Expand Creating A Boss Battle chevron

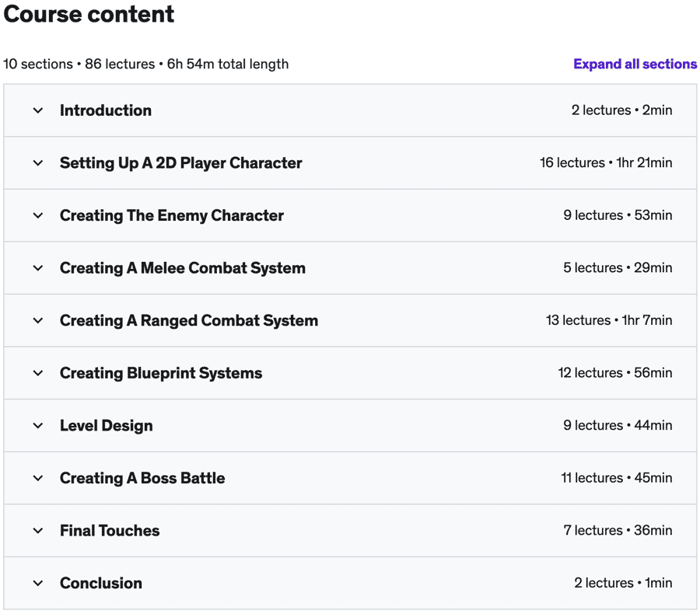point(38,478)
